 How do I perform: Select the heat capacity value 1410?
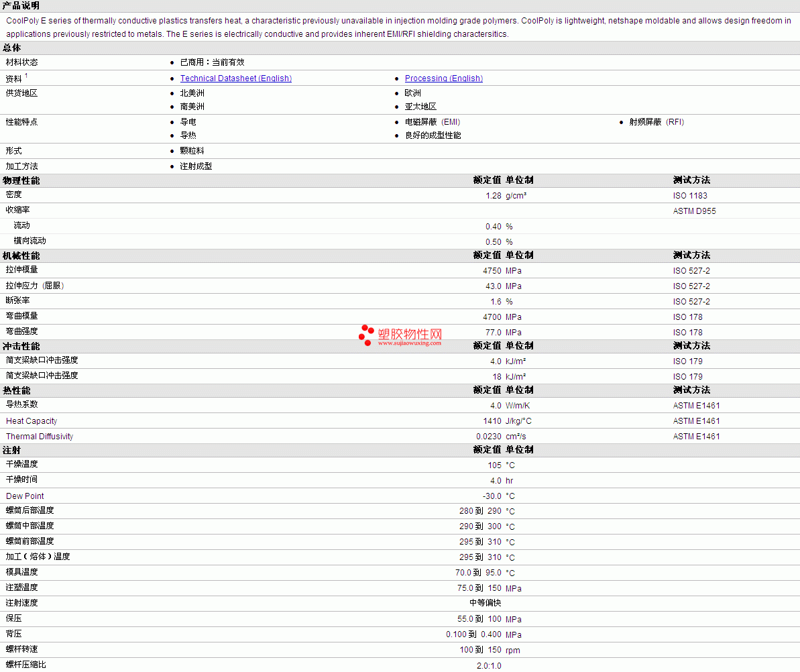click(492, 421)
